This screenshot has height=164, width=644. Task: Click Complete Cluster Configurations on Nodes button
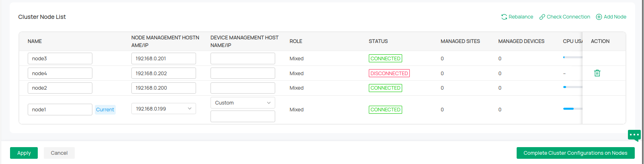[x=575, y=153]
